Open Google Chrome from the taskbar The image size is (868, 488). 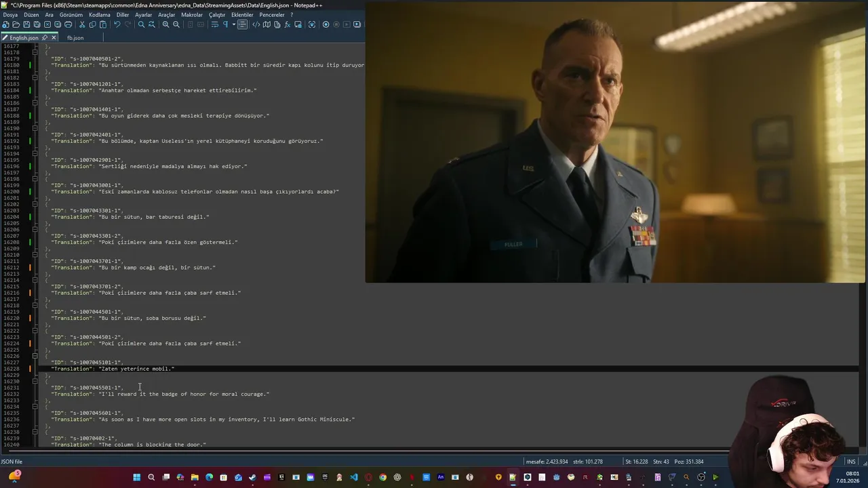pos(383,477)
